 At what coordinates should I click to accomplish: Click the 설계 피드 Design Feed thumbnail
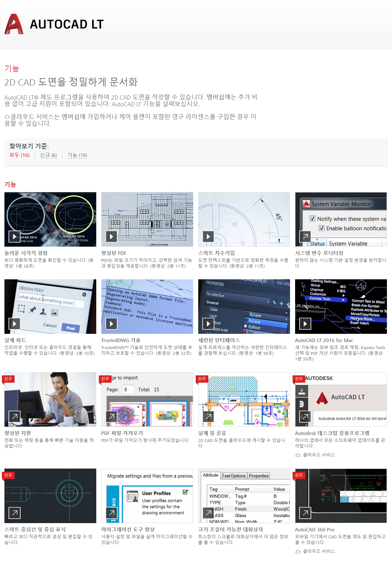[x=50, y=306]
